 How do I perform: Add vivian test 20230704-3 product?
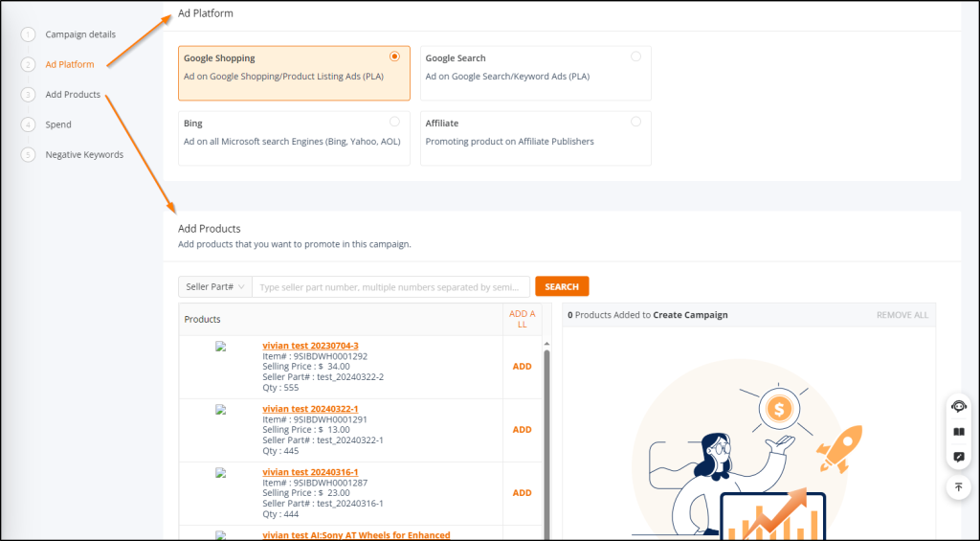pos(522,367)
